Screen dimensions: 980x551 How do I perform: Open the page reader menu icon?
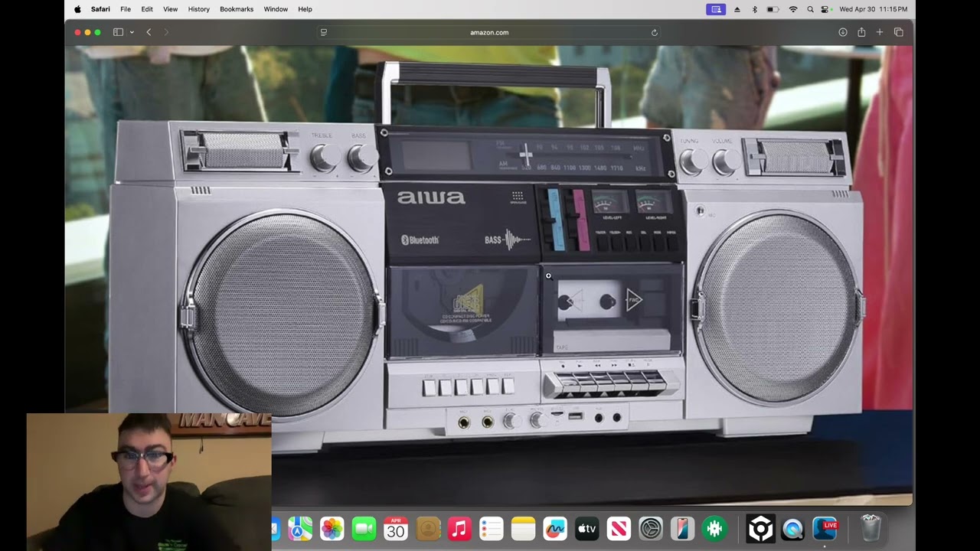click(324, 32)
